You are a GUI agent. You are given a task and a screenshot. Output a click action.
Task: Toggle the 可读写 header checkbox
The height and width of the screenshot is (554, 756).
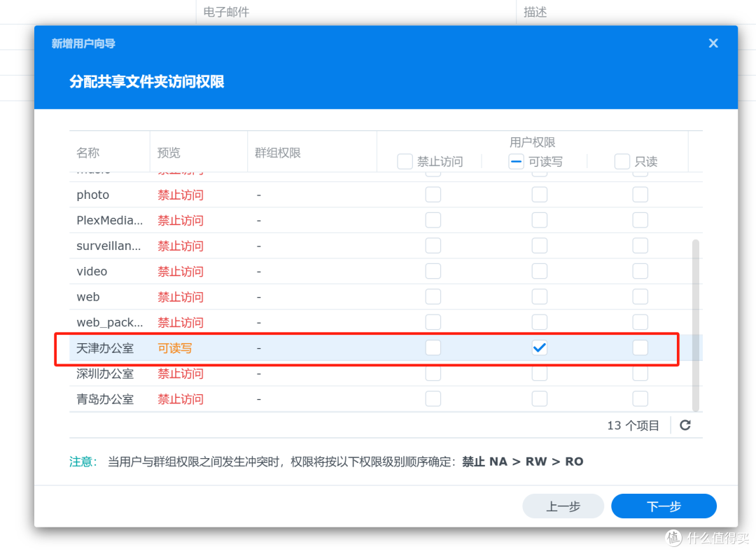[x=516, y=162]
